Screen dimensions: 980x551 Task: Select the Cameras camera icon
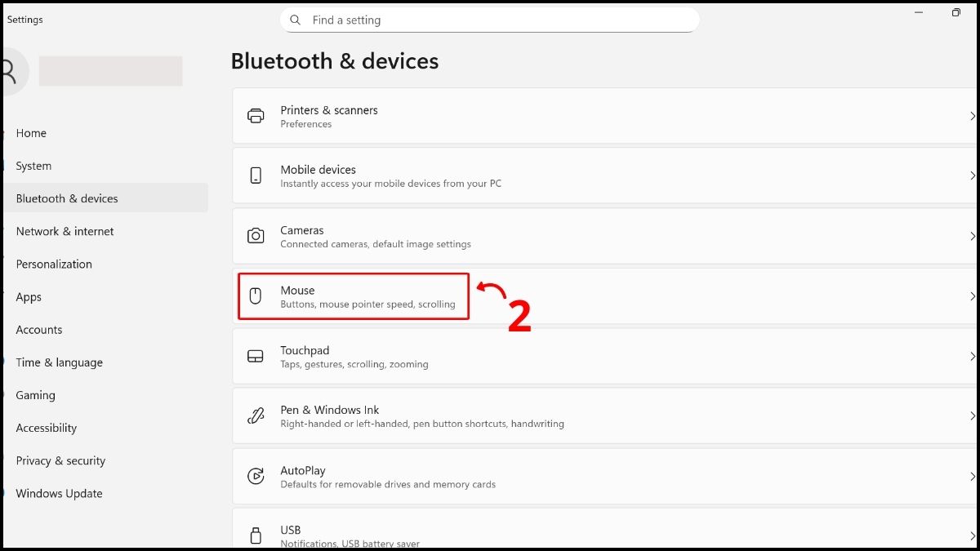click(256, 236)
